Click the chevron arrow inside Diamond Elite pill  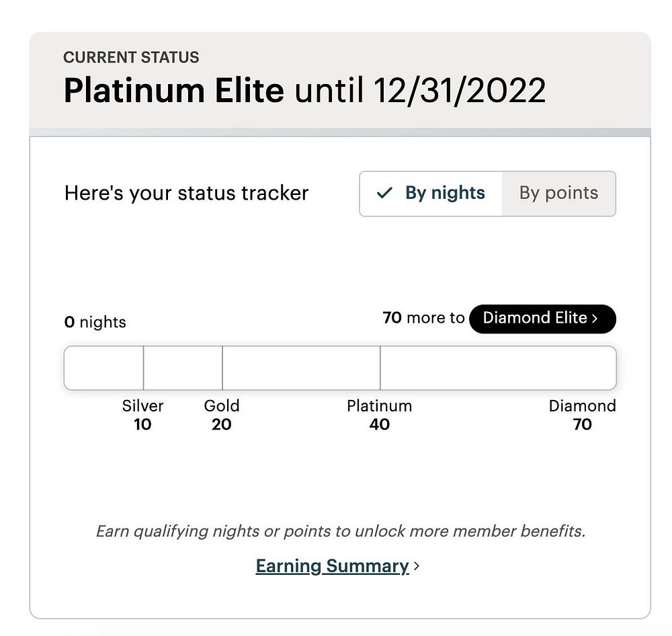[x=595, y=319]
